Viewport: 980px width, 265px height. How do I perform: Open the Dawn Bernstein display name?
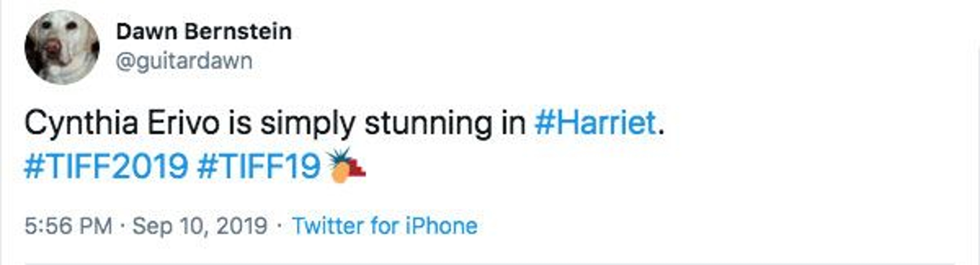(x=204, y=32)
